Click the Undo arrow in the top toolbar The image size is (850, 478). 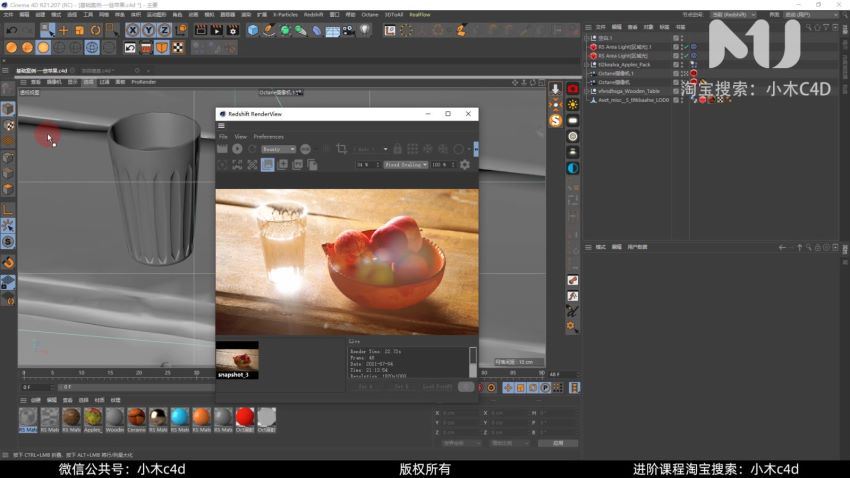tap(11, 30)
